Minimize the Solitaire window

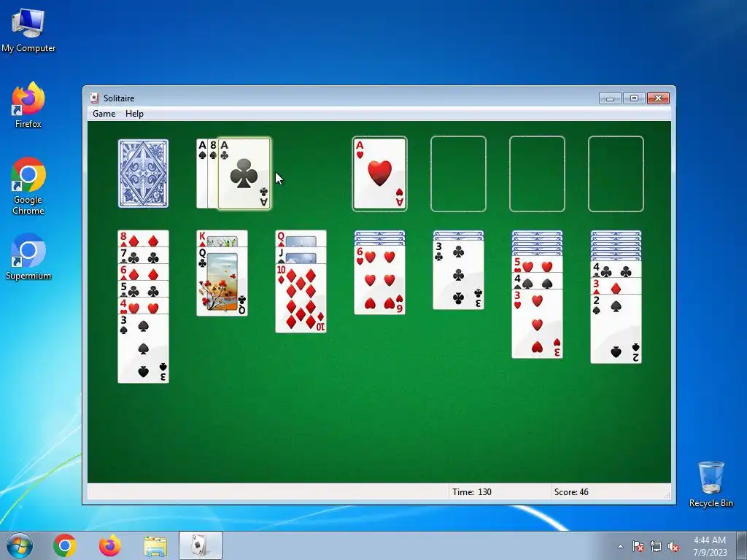coord(610,98)
